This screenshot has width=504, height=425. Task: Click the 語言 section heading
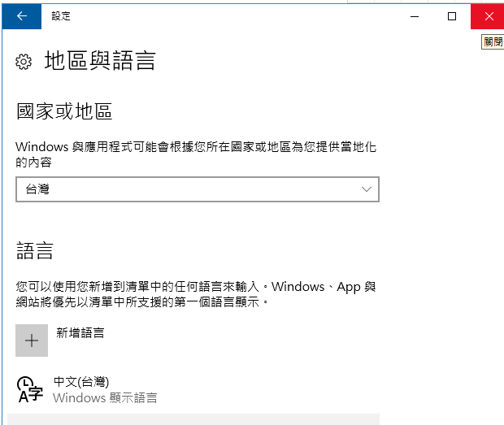point(35,251)
